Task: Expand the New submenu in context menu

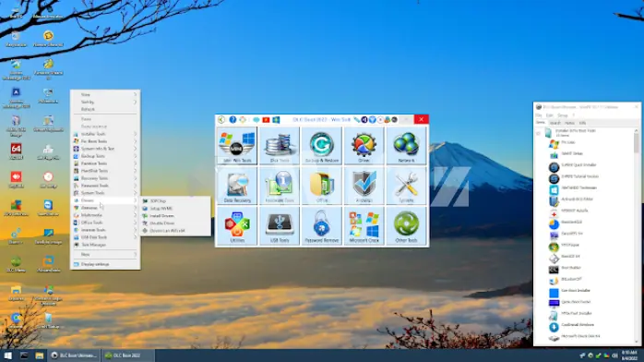Action: tap(105, 255)
